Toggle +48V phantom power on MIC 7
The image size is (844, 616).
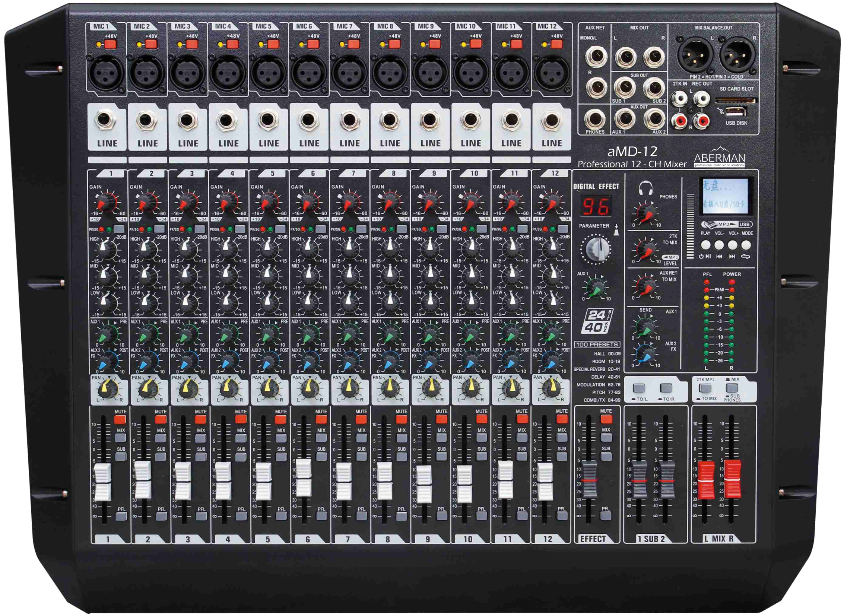(353, 45)
